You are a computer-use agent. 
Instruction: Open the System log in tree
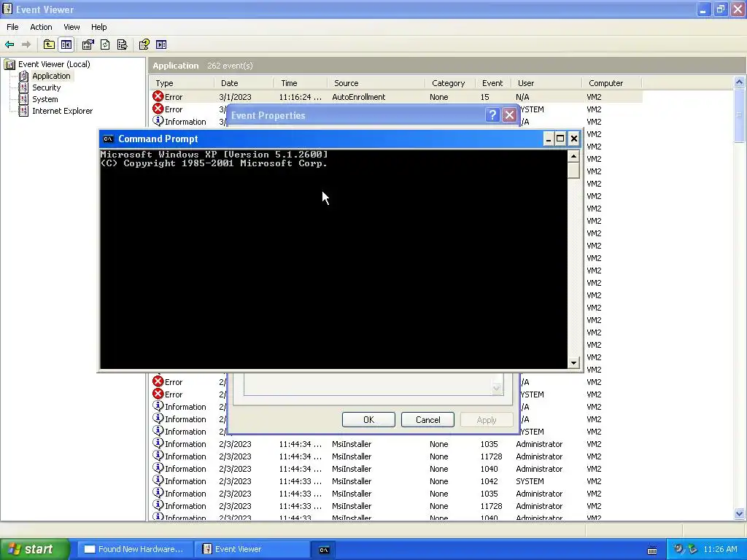point(44,99)
